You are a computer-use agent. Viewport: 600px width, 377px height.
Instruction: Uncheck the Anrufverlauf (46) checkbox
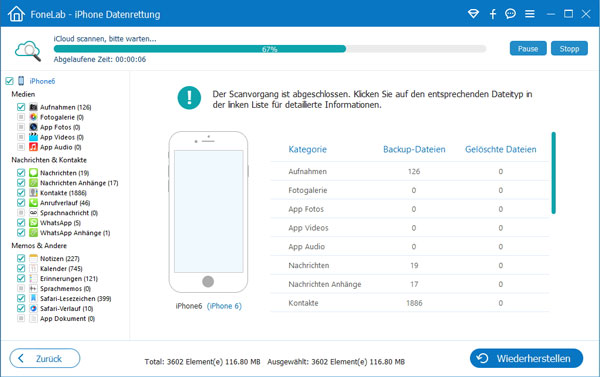coord(21,202)
